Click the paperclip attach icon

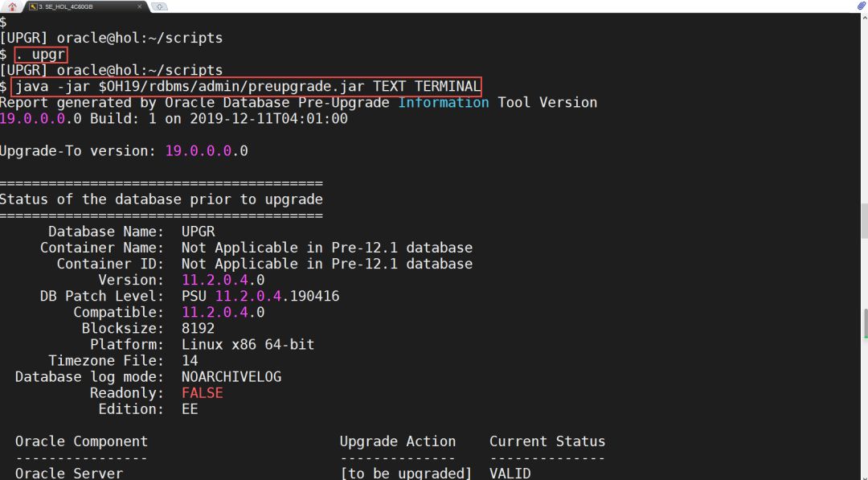tap(861, 6)
